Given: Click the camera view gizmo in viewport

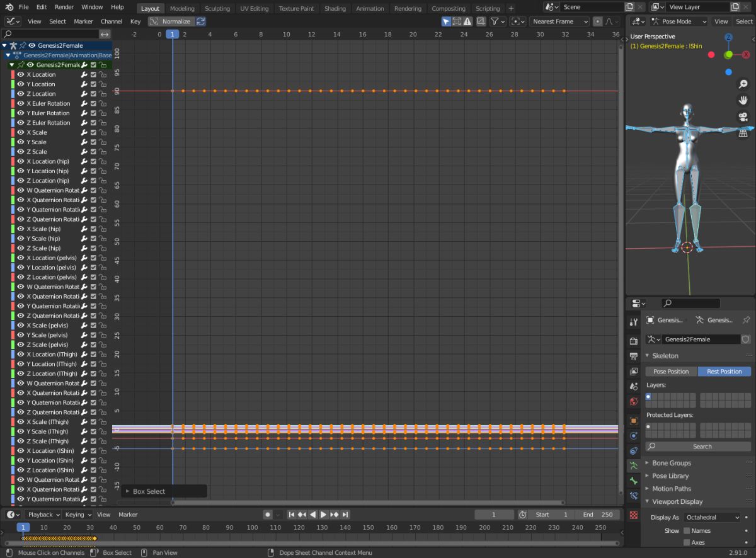Looking at the screenshot, I should click(x=743, y=117).
